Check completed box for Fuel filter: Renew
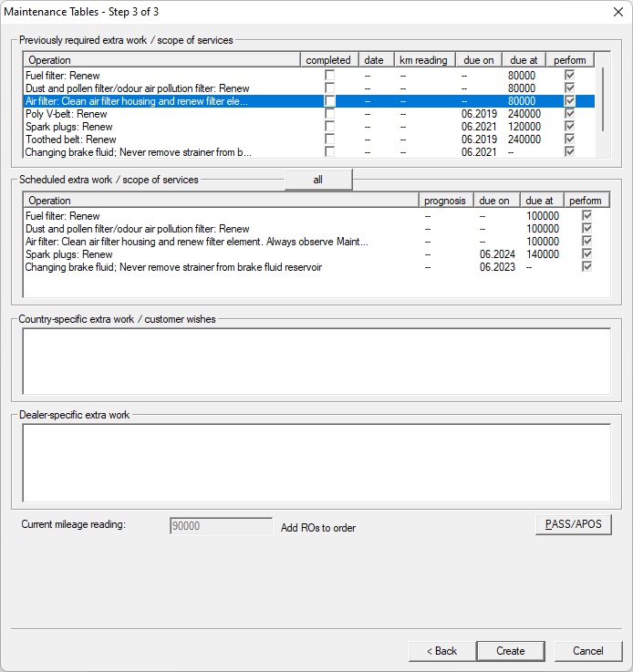633x672 pixels. click(x=329, y=75)
